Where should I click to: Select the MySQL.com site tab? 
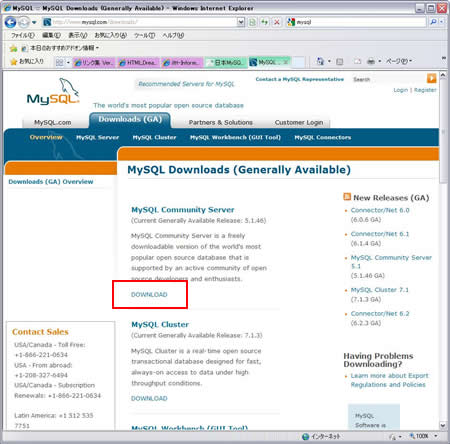[53, 123]
